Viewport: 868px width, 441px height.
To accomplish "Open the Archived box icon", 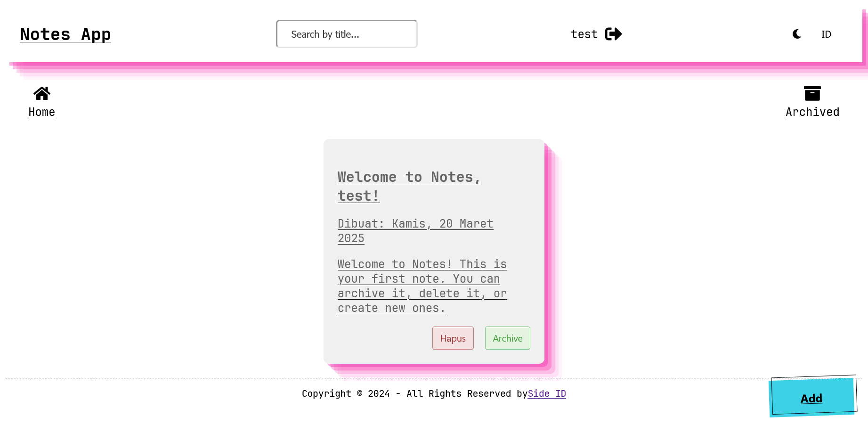I will click(812, 93).
